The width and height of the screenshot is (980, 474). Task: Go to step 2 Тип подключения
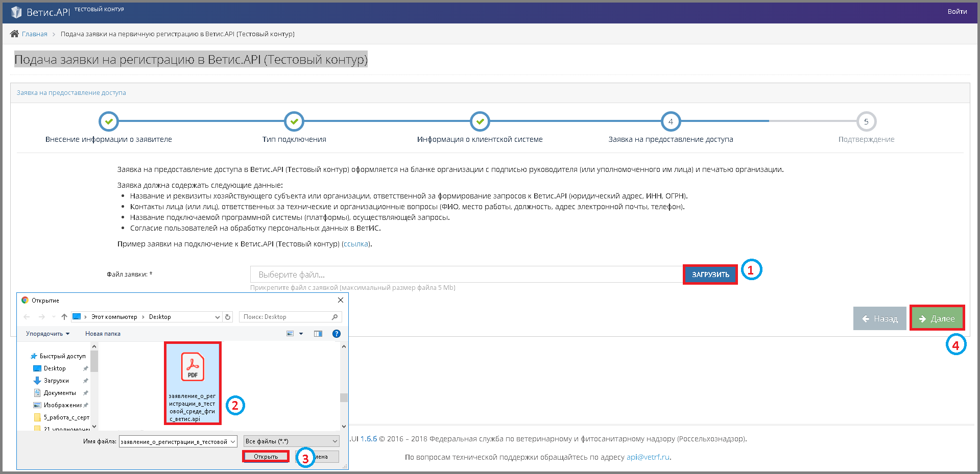tap(294, 121)
